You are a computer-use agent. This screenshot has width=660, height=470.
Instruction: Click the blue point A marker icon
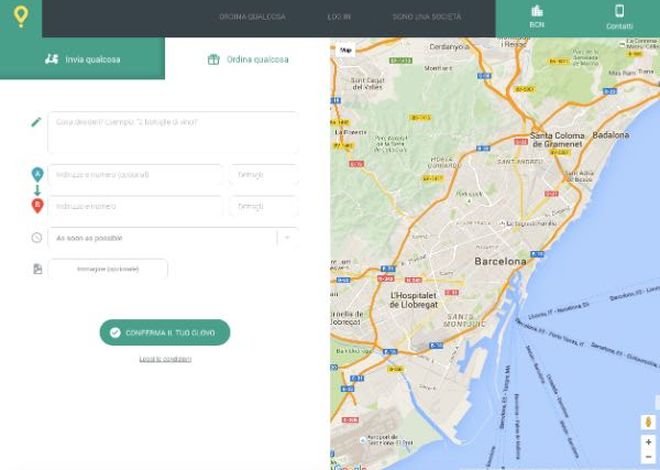(37, 174)
